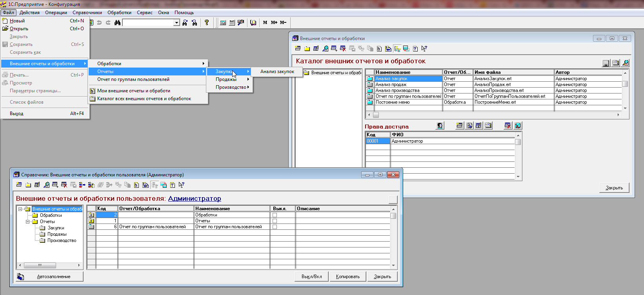
Task: Click Новый in File menu
Action: pyautogui.click(x=45, y=21)
